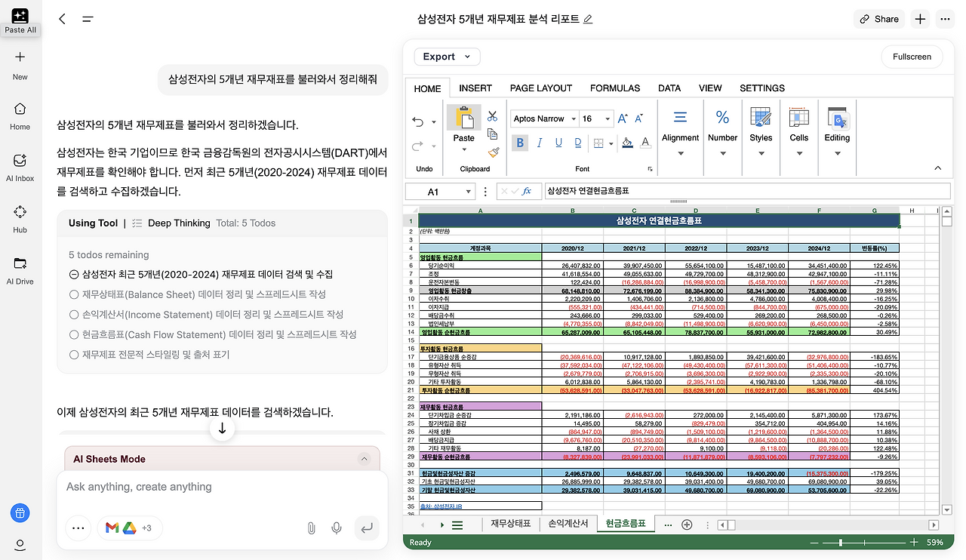The height and width of the screenshot is (560, 966).
Task: Click radio for 현금흐름표(Cash Flow Statement) todo
Action: 74,334
